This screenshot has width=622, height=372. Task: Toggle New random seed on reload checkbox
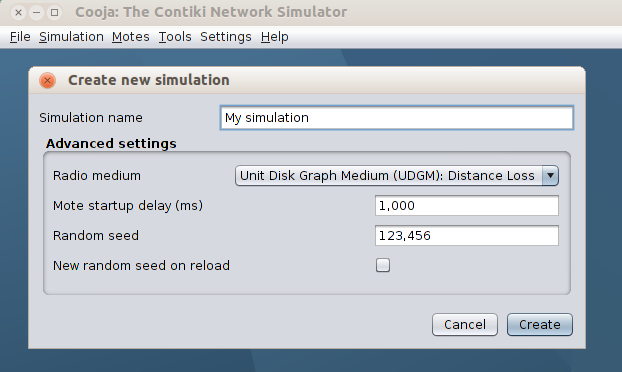click(x=383, y=265)
